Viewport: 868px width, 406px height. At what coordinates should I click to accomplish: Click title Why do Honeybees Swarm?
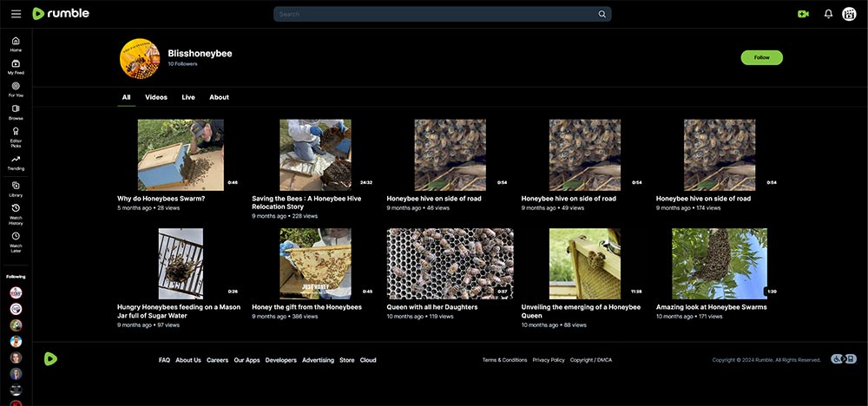[161, 199]
